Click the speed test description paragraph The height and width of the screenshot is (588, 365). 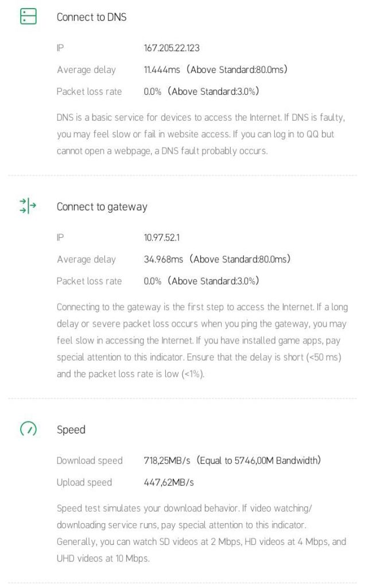(x=201, y=533)
